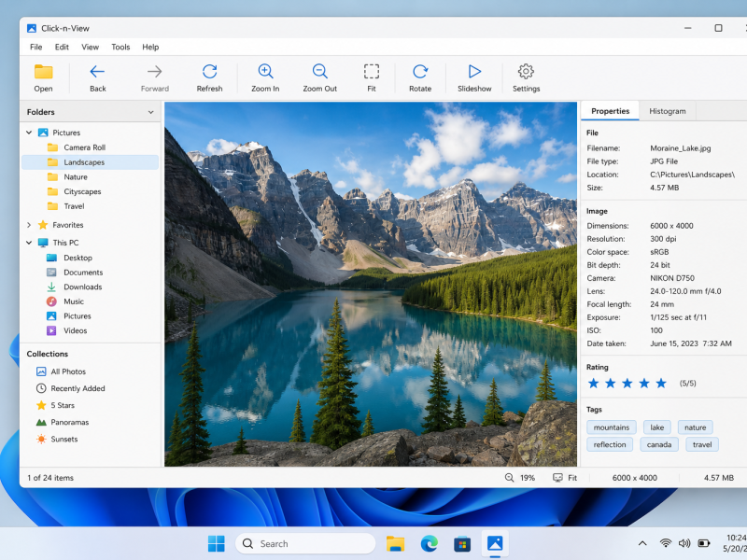
Task: Click the canada tag
Action: [659, 444]
